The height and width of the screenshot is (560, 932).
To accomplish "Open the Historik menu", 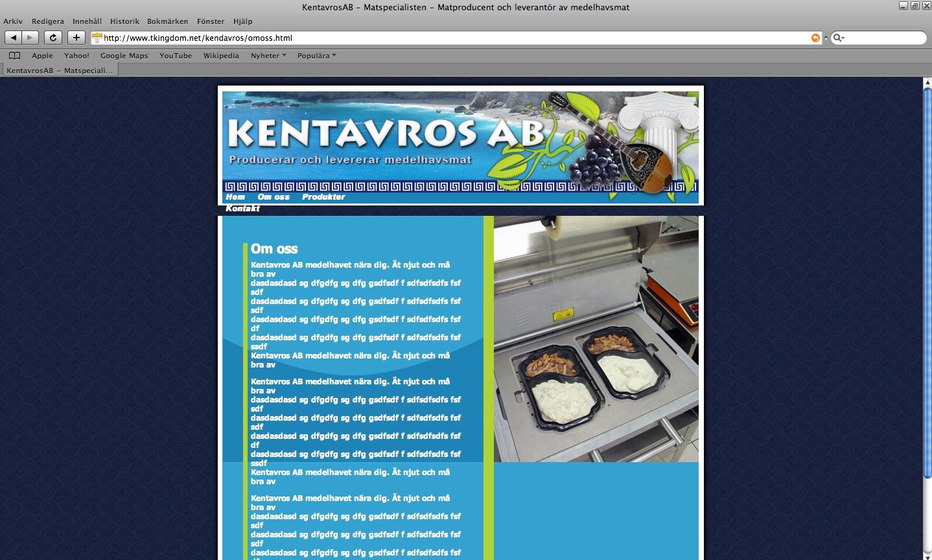I will tap(124, 21).
